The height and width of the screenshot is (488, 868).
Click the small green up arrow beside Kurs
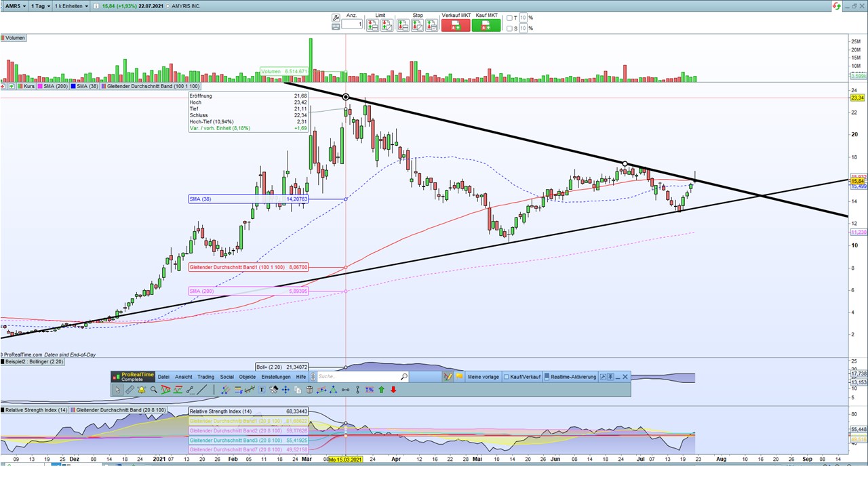point(12,86)
